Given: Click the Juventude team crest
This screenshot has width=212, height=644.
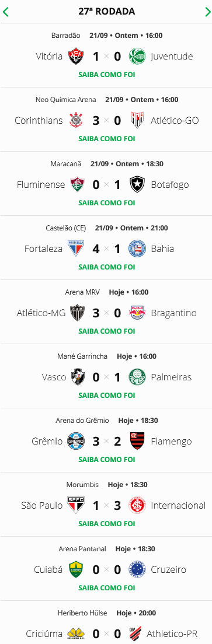Looking at the screenshot, I should click(x=137, y=56).
